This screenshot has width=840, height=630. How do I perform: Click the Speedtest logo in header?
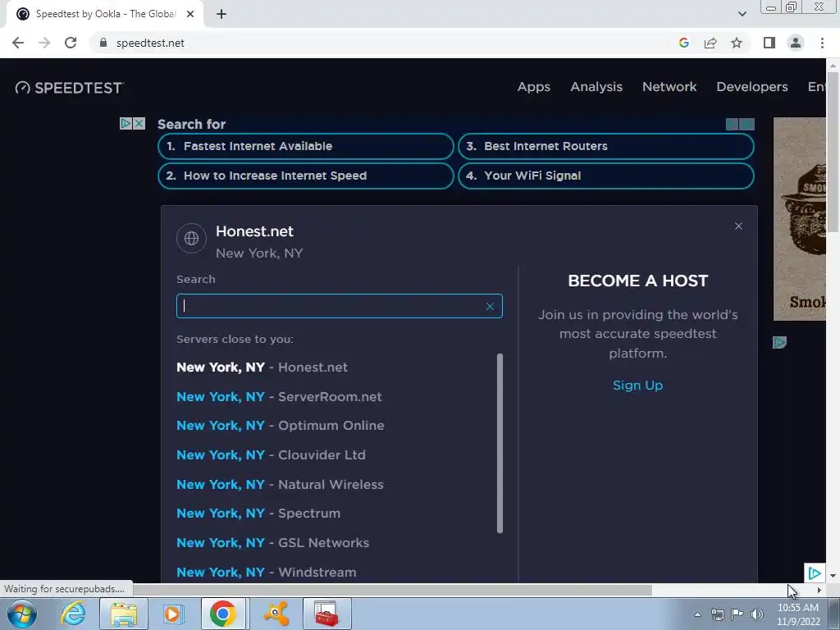click(69, 88)
